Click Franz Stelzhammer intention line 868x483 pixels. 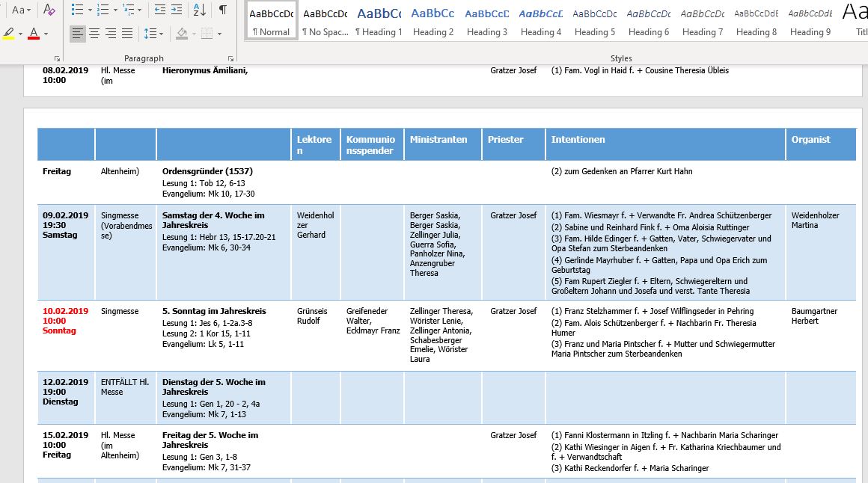click(652, 311)
